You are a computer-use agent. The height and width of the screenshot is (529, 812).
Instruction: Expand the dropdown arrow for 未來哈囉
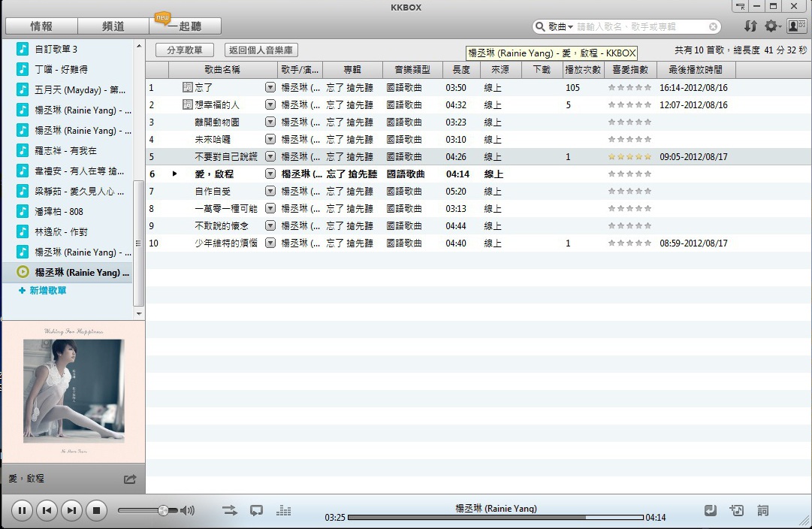pos(270,139)
